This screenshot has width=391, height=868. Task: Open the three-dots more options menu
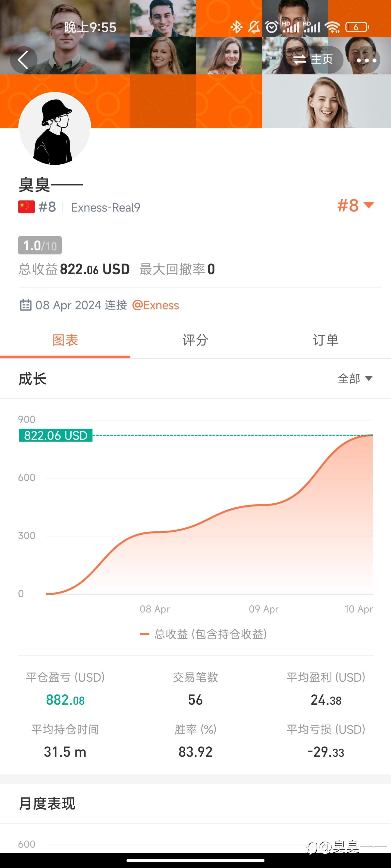366,60
